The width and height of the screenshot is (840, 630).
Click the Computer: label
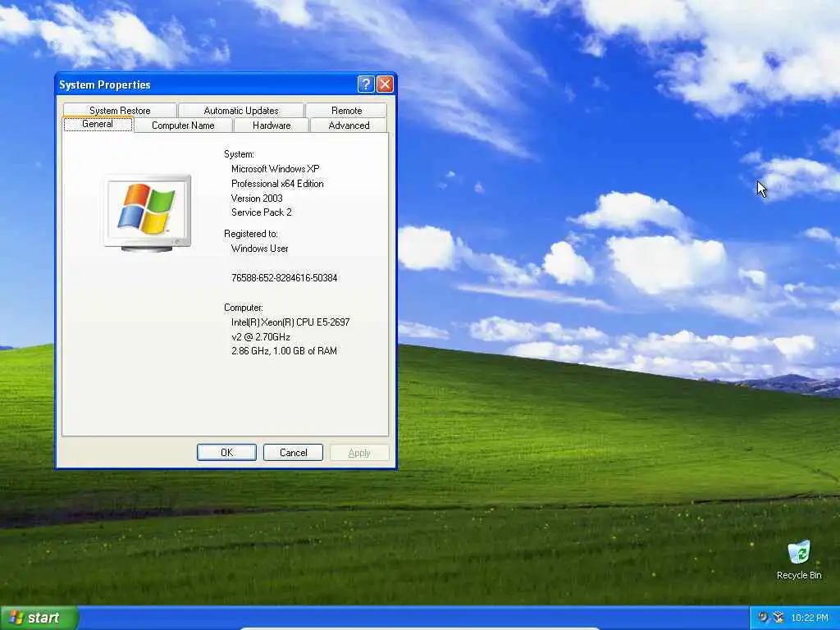click(x=243, y=308)
